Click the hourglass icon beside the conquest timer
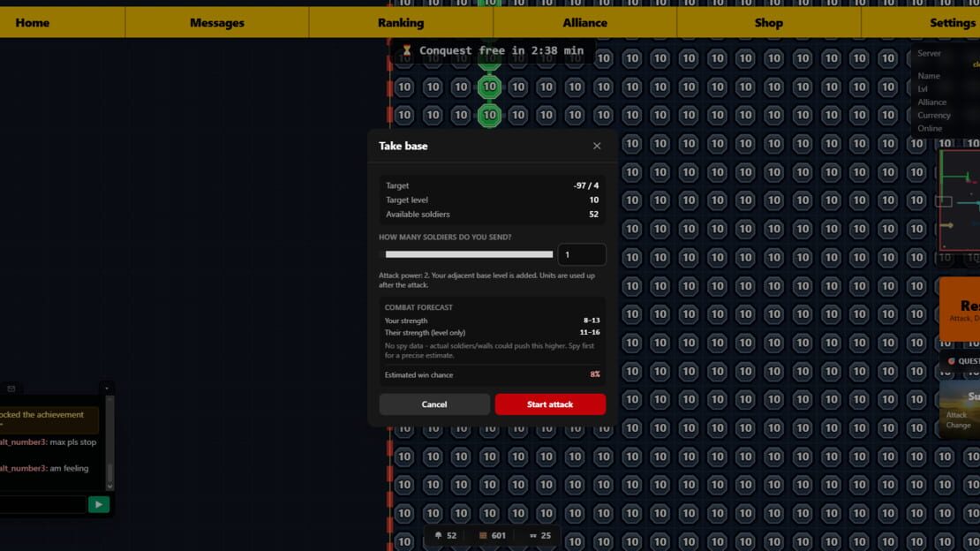 [407, 50]
